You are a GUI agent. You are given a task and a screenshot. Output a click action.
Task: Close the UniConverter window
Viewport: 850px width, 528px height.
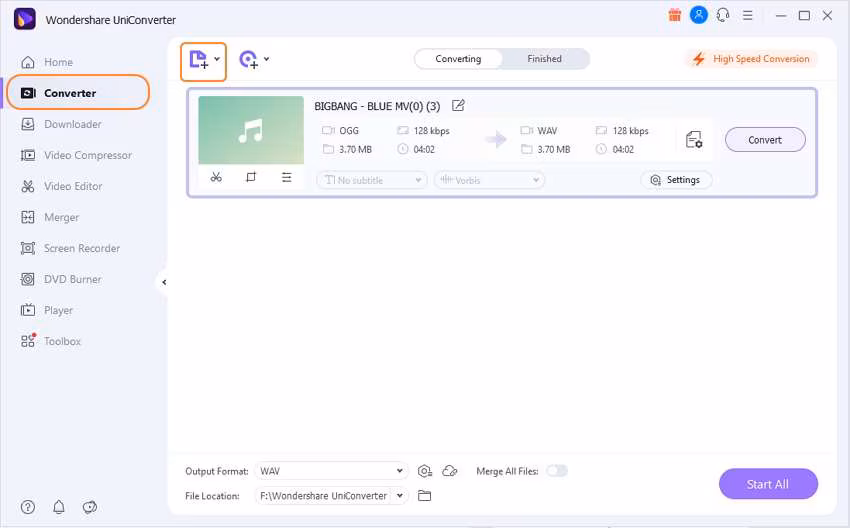pyautogui.click(x=827, y=16)
